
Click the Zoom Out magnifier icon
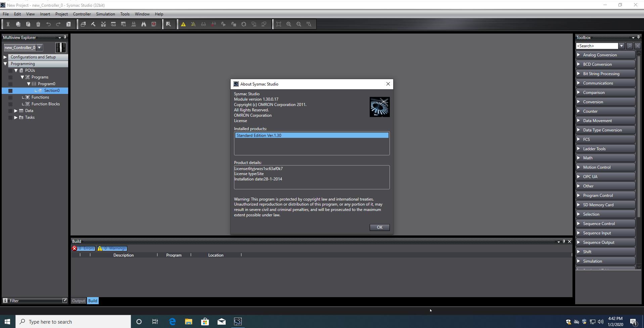point(299,24)
